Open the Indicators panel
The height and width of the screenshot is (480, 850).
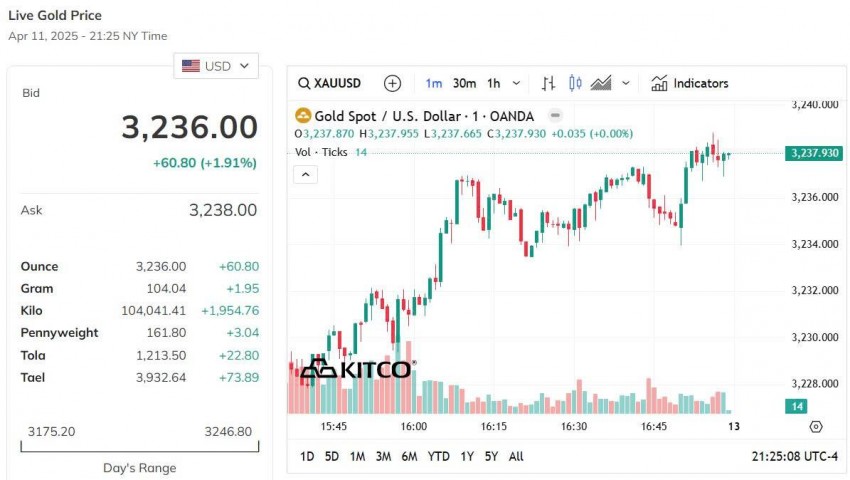coord(690,83)
